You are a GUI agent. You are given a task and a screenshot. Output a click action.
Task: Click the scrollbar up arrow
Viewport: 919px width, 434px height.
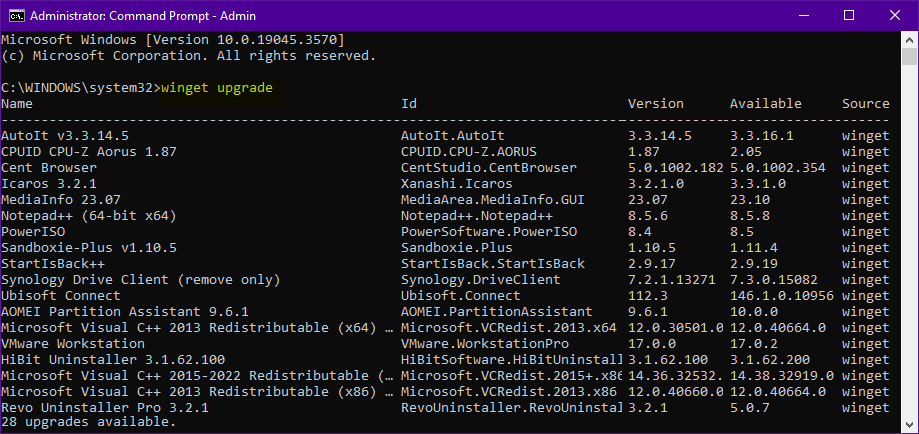coord(908,39)
